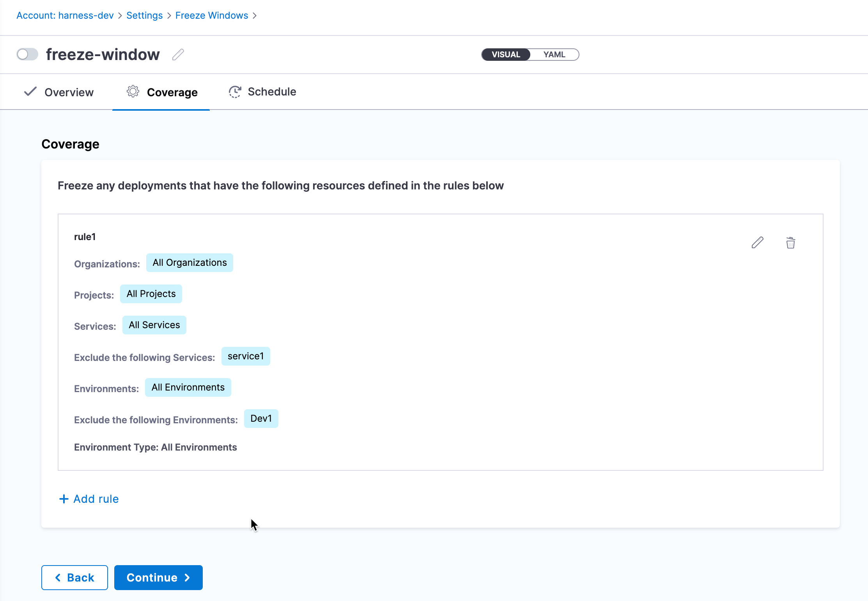The image size is (868, 601).
Task: Open the Schedule tab
Action: 272,92
